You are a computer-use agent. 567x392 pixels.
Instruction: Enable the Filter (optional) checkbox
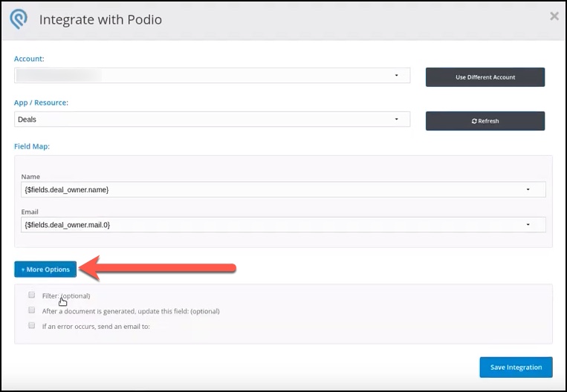[x=32, y=295]
